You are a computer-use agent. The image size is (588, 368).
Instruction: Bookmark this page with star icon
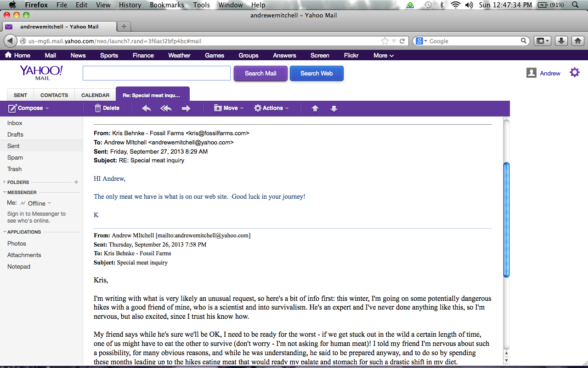pos(385,41)
